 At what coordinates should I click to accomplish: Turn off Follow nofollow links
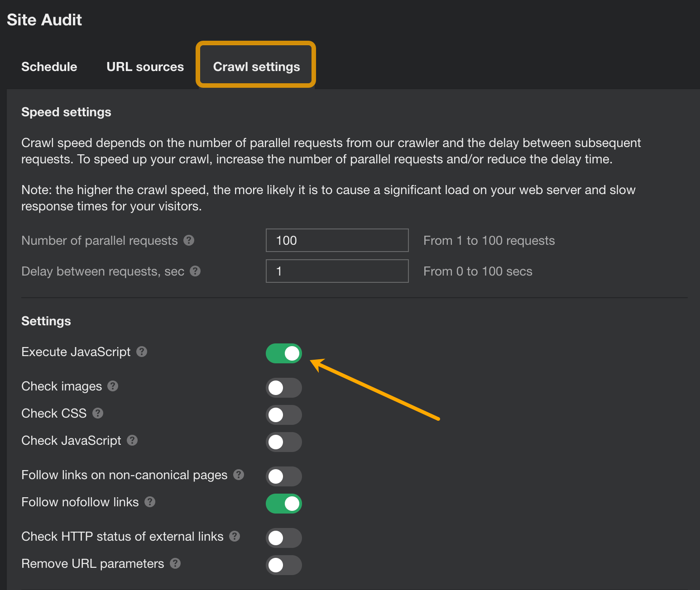tap(284, 504)
